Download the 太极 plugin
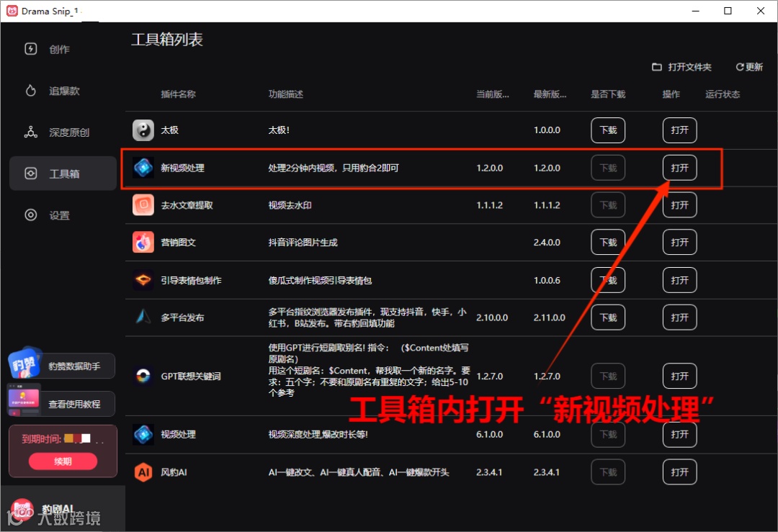Viewport: 778px width, 532px height. pyautogui.click(x=608, y=130)
